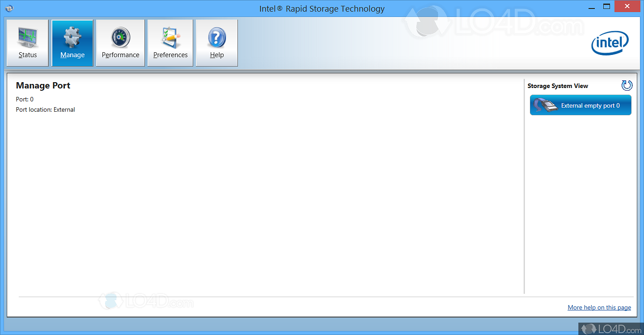The height and width of the screenshot is (335, 644).
Task: Open More help on this page link
Action: pos(599,307)
